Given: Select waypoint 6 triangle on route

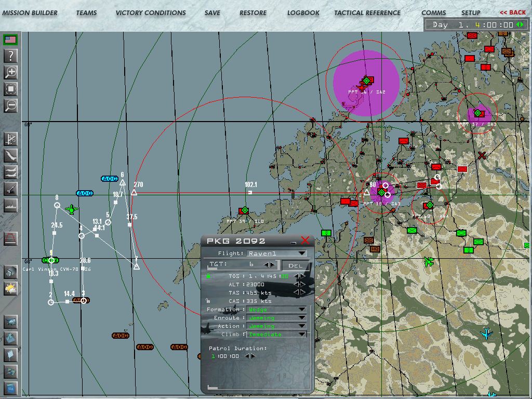Looking at the screenshot, I should pyautogui.click(x=123, y=183).
